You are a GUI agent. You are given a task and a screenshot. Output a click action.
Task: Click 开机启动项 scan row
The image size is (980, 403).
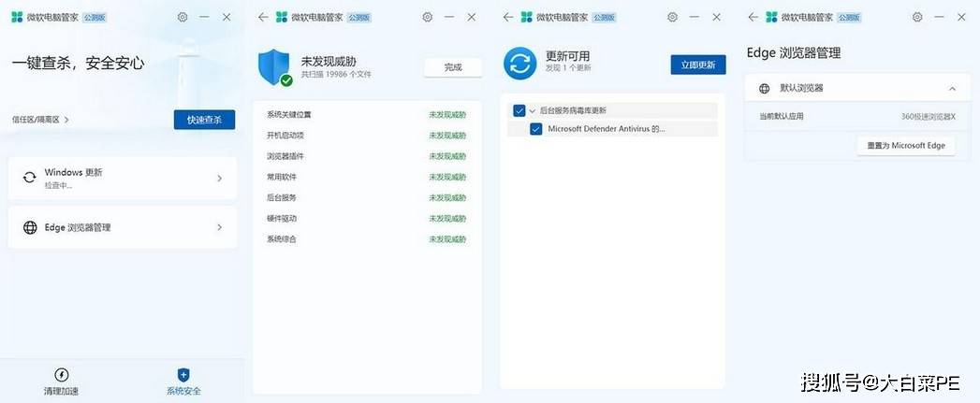366,136
